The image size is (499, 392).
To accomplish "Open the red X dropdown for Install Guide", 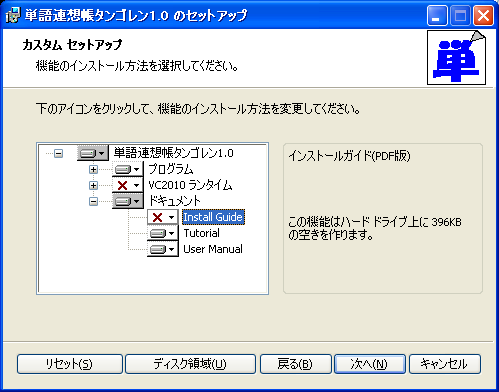I will pos(163,217).
